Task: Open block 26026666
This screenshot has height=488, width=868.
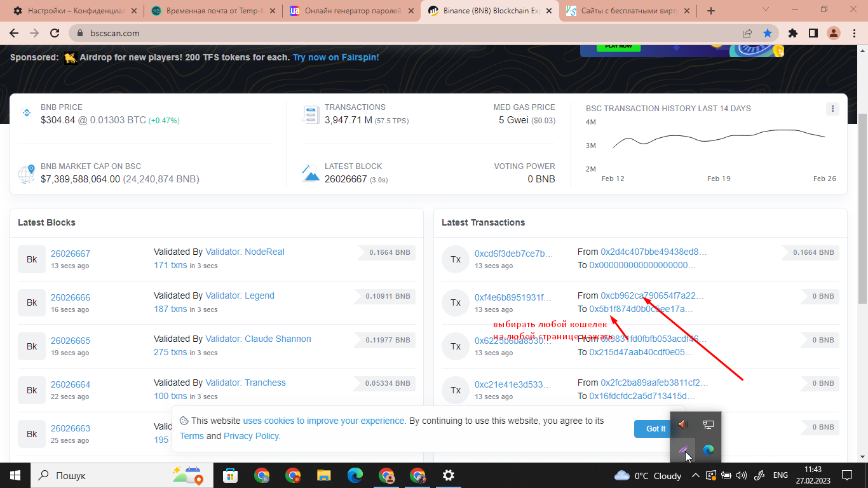Action: coord(71,297)
